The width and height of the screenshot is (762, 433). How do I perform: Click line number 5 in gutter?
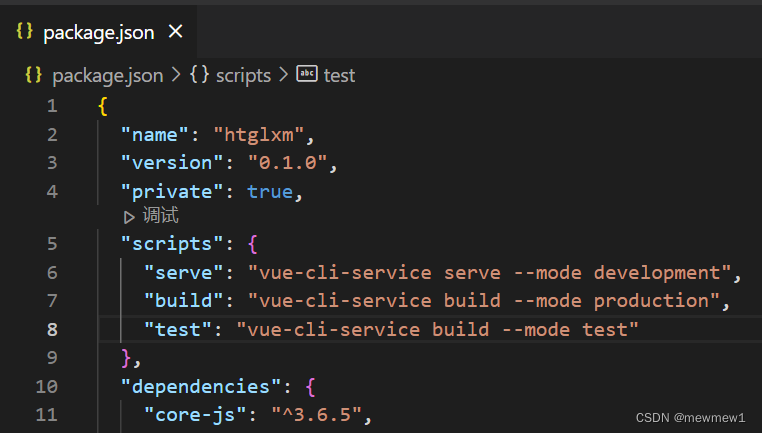pos(52,243)
